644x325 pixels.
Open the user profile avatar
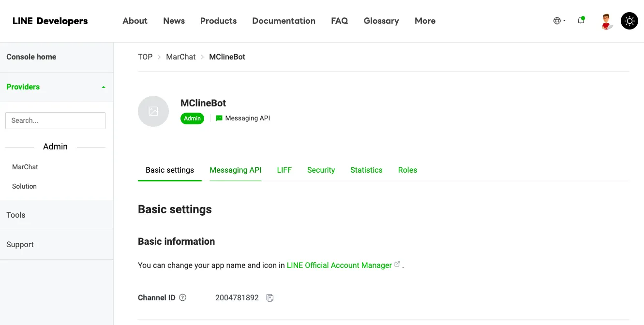pyautogui.click(x=607, y=21)
